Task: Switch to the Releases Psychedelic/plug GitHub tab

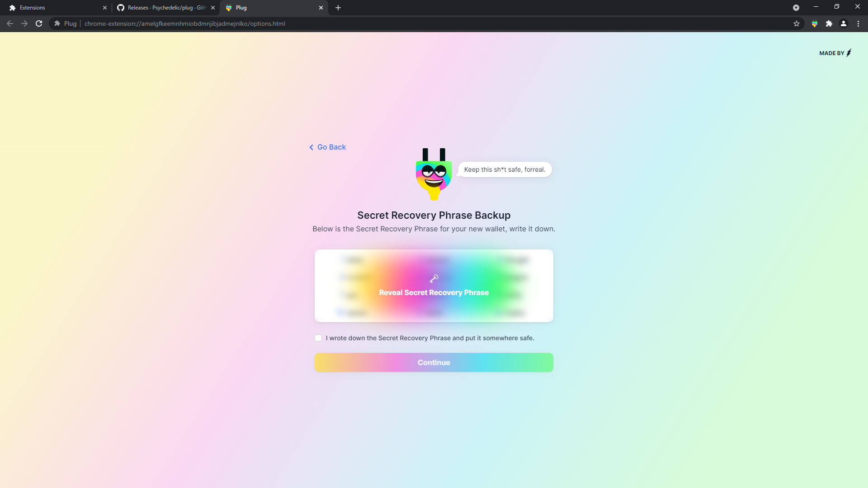Action: point(165,8)
